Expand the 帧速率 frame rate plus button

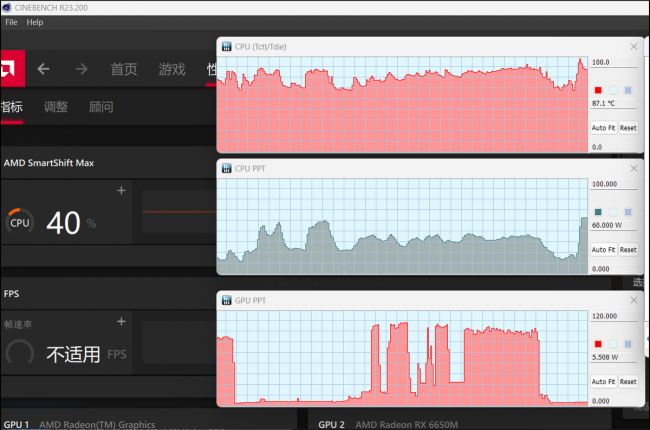tap(121, 321)
